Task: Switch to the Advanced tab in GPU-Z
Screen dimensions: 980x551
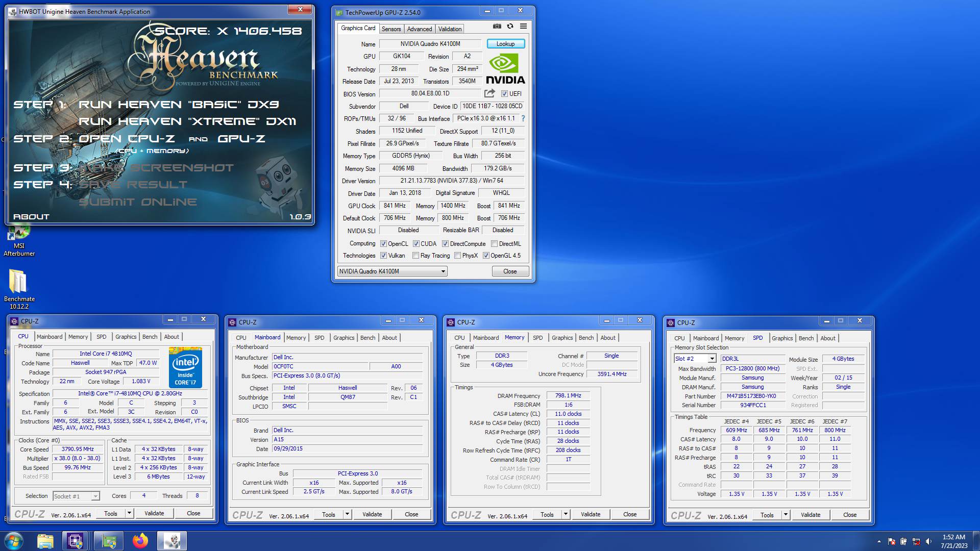Action: (x=420, y=29)
